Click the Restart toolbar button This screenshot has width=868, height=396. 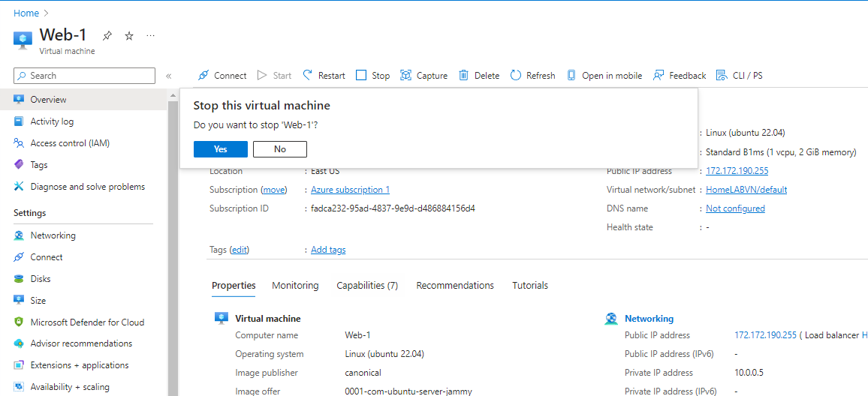[324, 76]
